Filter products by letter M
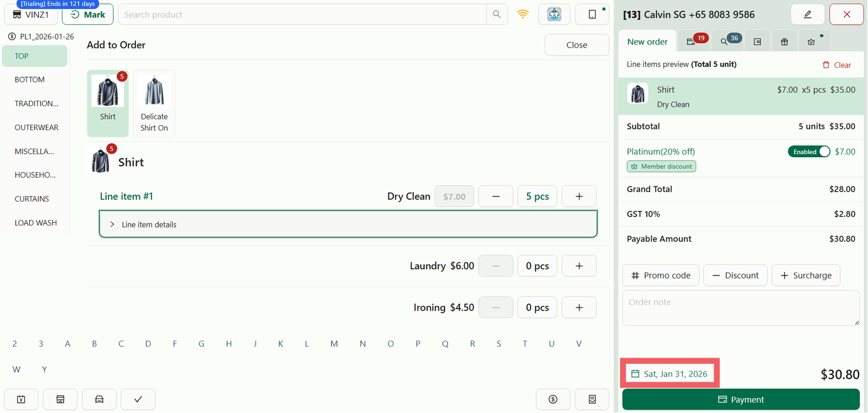868x413 pixels. 334,344
